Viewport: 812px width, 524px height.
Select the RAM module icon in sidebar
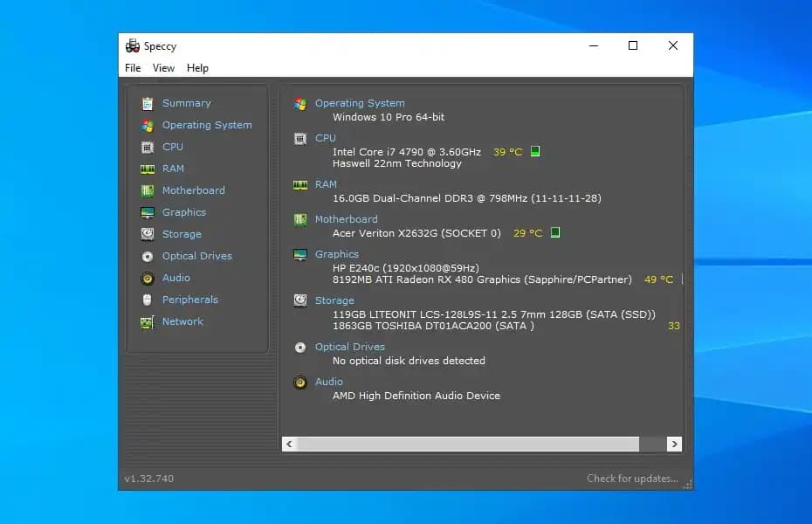[x=147, y=169]
